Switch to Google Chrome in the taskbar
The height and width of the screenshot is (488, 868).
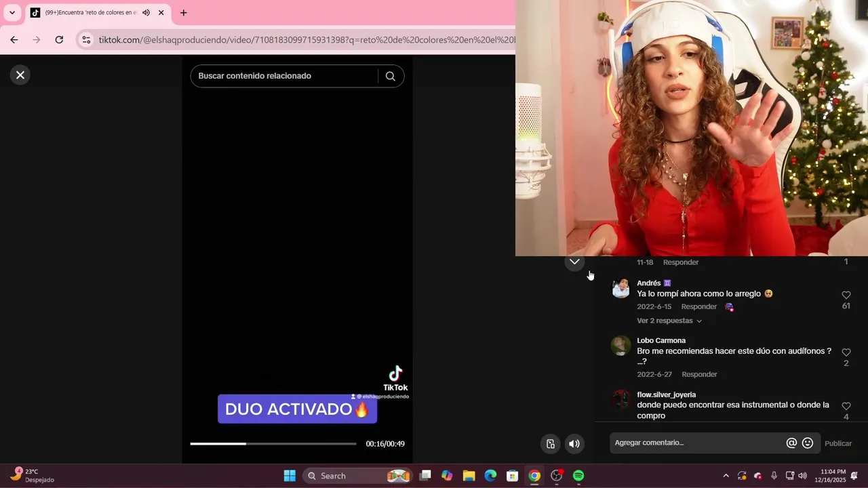click(534, 476)
